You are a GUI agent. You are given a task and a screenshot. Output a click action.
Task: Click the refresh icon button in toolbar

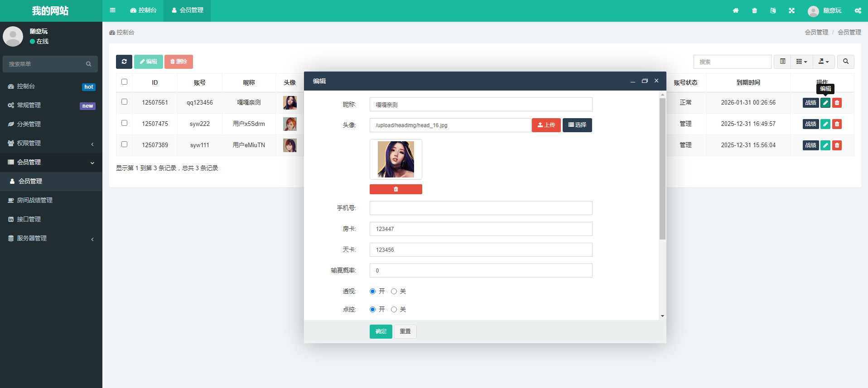(x=124, y=62)
